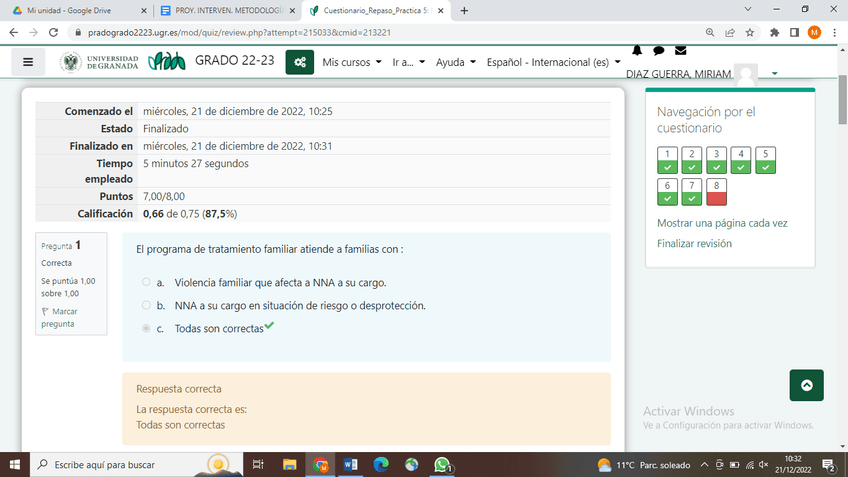Open Word from the taskbar
The height and width of the screenshot is (477, 848).
tap(350, 465)
